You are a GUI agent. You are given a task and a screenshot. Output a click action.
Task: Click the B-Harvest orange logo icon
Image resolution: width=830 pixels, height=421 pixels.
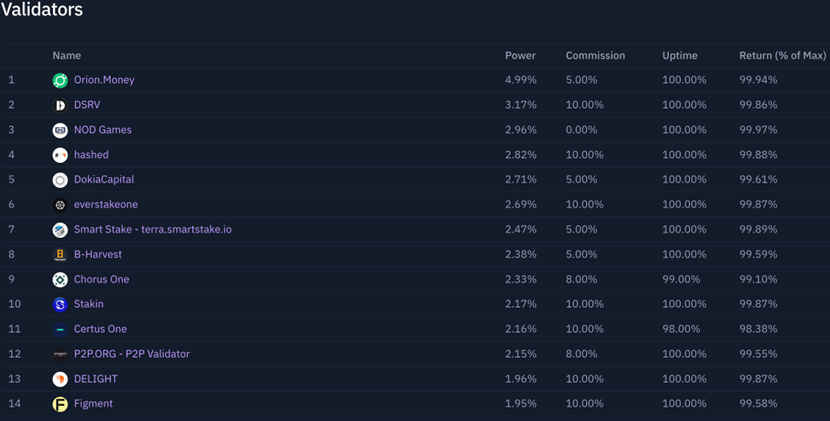[x=60, y=255]
